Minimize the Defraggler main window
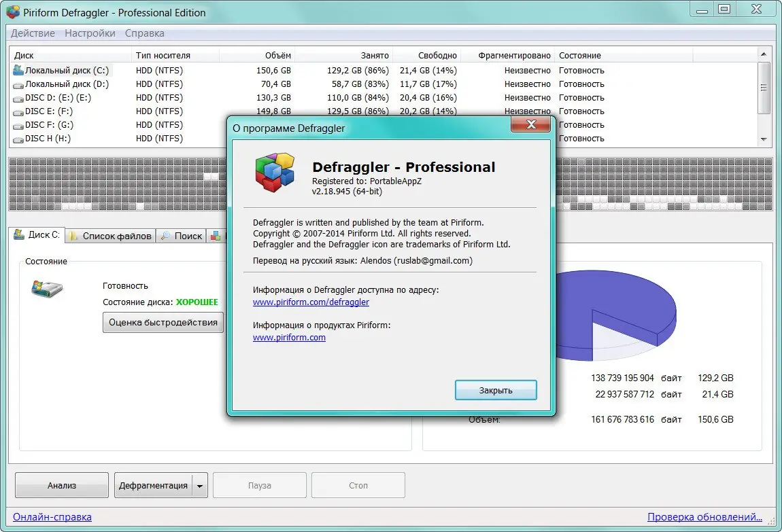782x532 pixels. [702, 10]
